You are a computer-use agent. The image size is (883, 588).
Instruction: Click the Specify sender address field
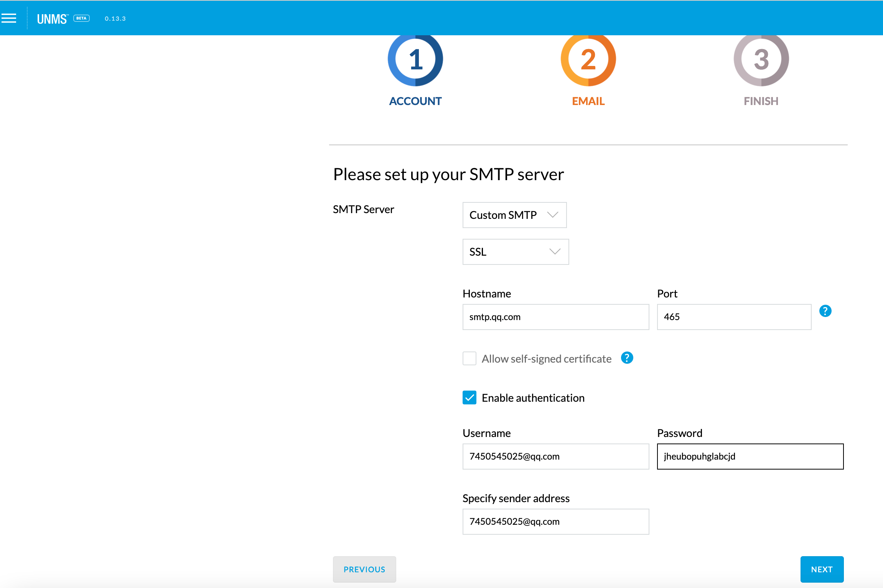(555, 522)
